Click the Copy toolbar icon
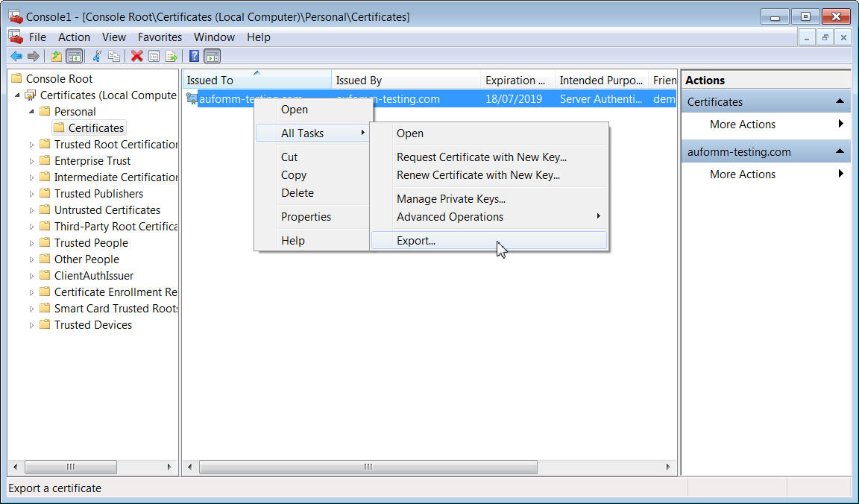The width and height of the screenshot is (859, 504). coord(114,56)
